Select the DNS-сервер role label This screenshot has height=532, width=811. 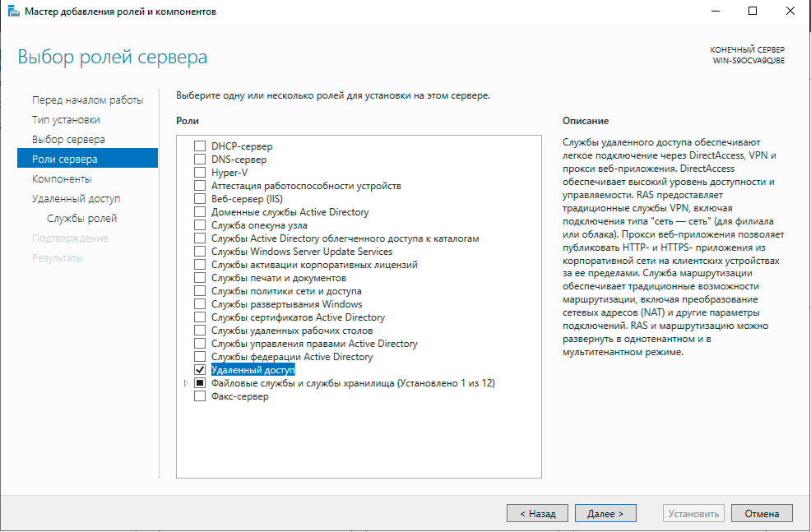pyautogui.click(x=239, y=160)
